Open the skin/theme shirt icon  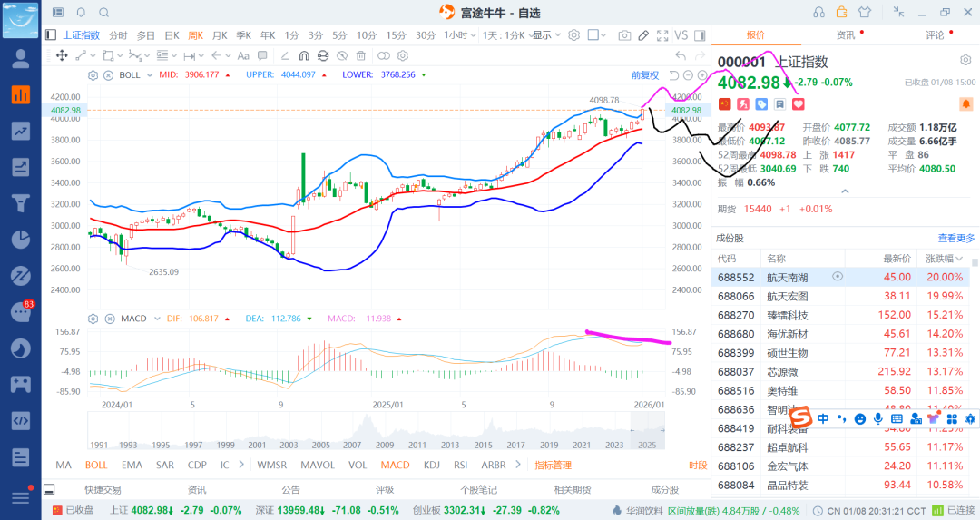(x=865, y=13)
